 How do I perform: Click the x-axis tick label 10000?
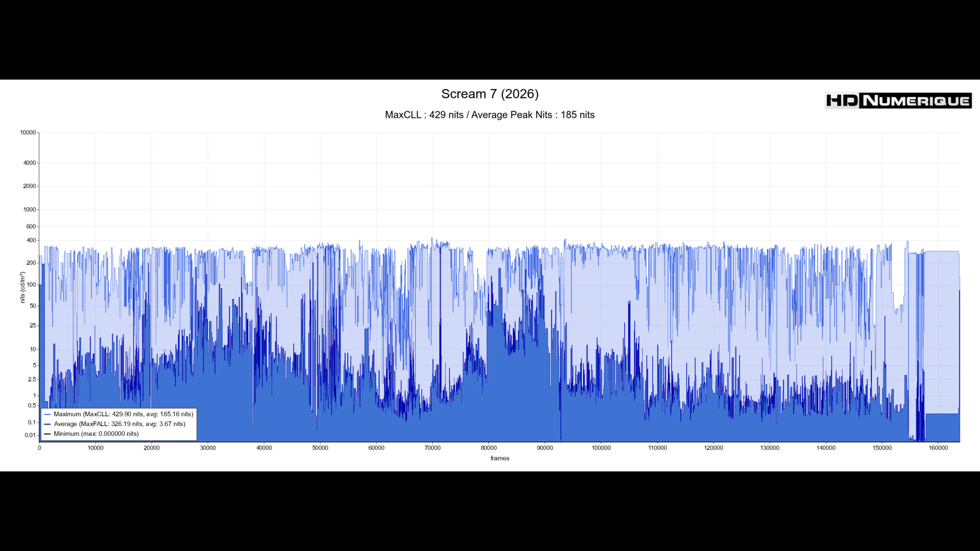[95, 448]
